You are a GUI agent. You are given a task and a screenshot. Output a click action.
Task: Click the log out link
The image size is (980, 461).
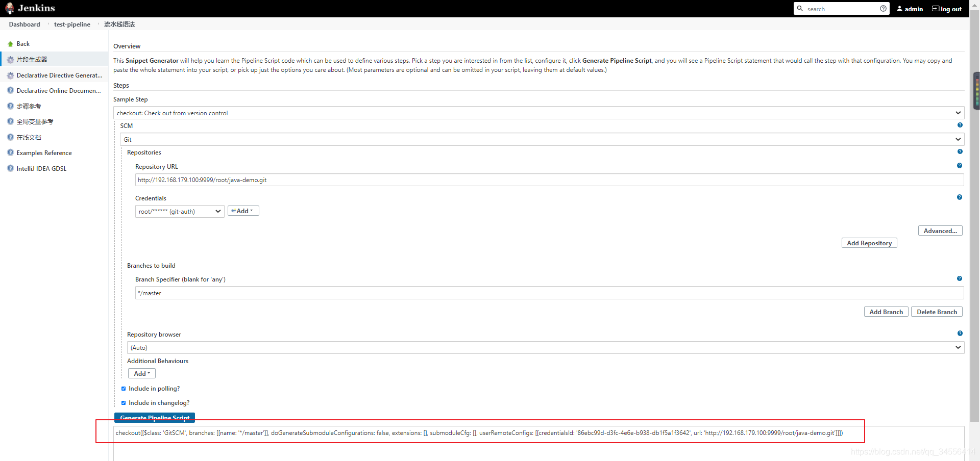click(x=951, y=9)
